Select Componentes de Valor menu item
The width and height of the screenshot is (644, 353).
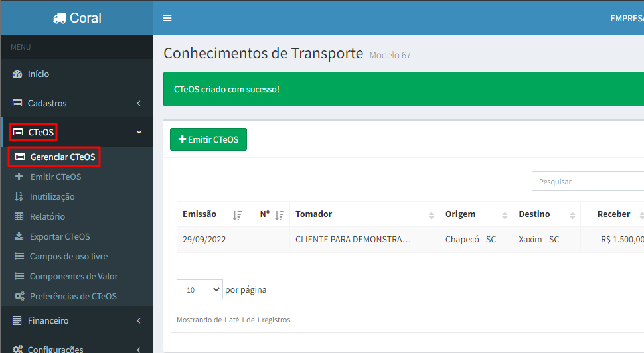click(73, 277)
